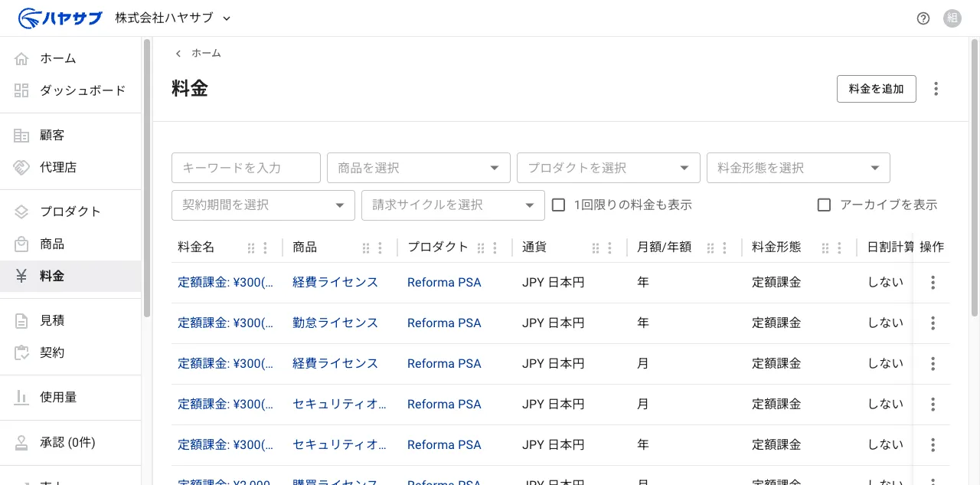Click the プロダクト layers icon
The width and height of the screenshot is (980, 485).
tap(21, 211)
